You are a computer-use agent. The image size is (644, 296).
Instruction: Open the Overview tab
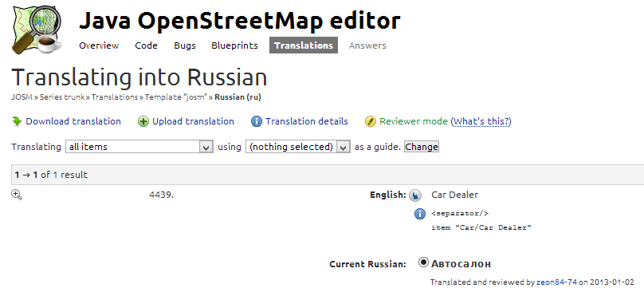click(99, 45)
